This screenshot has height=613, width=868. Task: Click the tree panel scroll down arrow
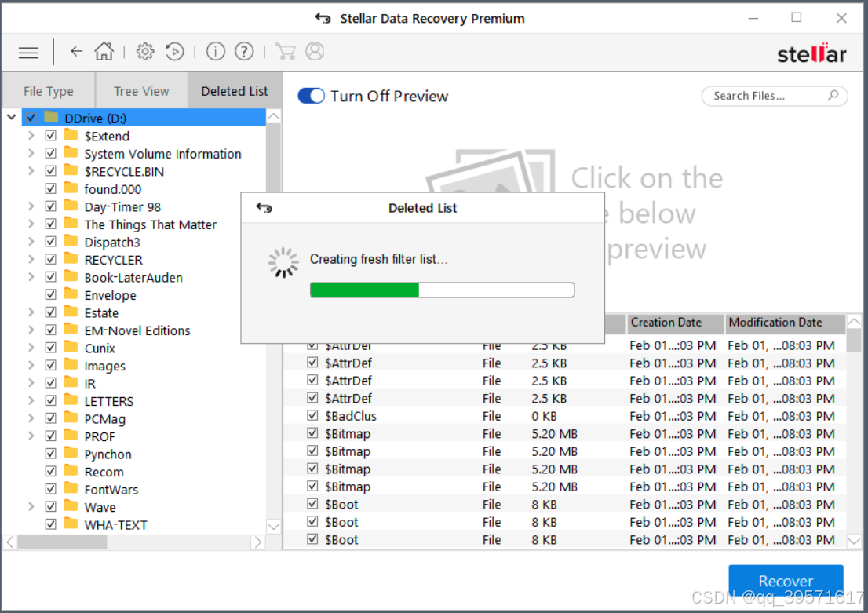[273, 526]
